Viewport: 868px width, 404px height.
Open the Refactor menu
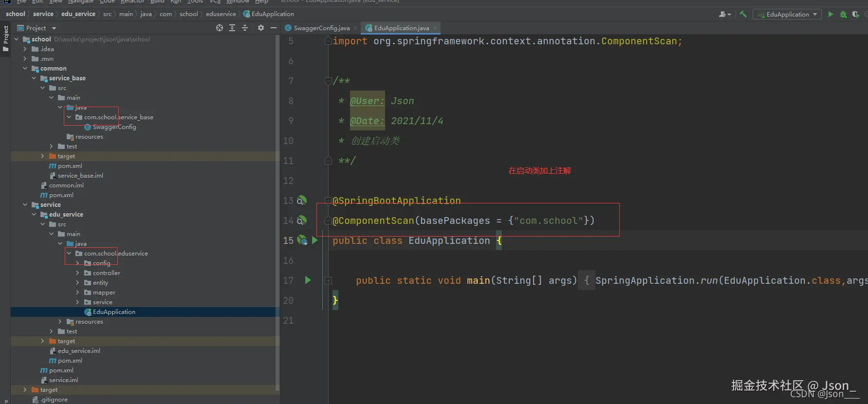click(132, 2)
